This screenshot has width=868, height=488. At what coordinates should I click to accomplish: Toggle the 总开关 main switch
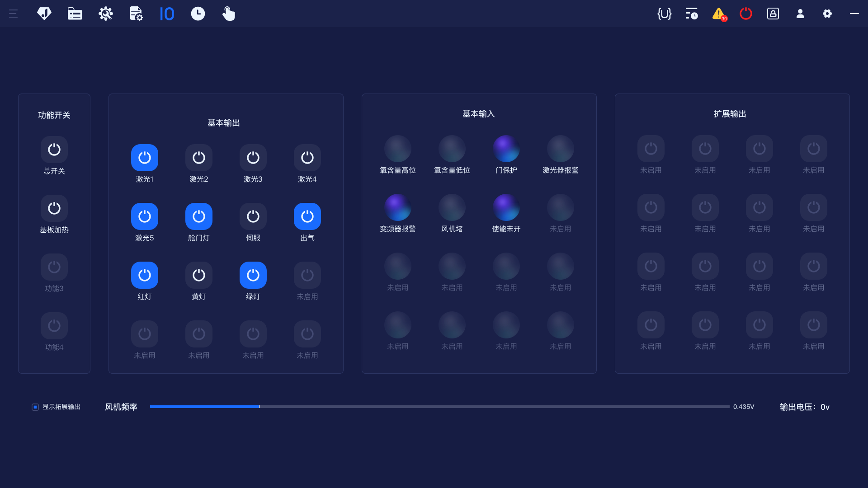point(54,150)
